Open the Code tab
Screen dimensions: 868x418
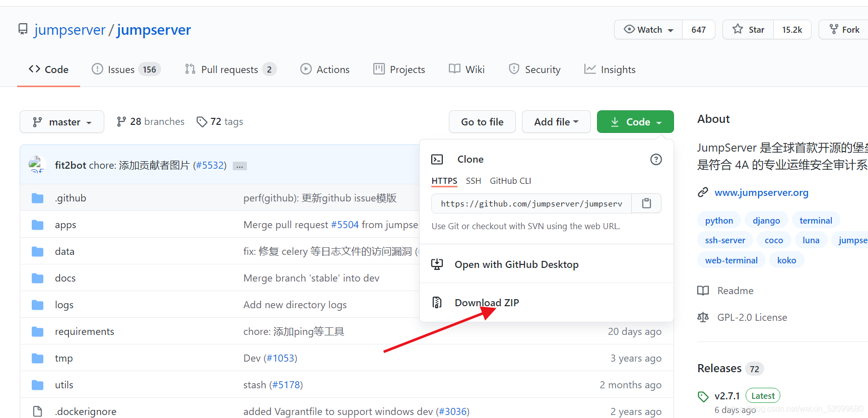48,69
